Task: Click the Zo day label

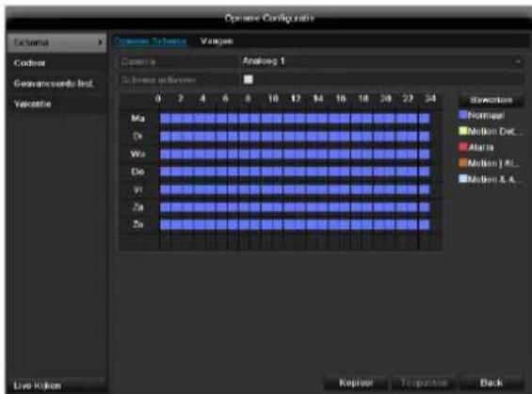Action: (137, 224)
